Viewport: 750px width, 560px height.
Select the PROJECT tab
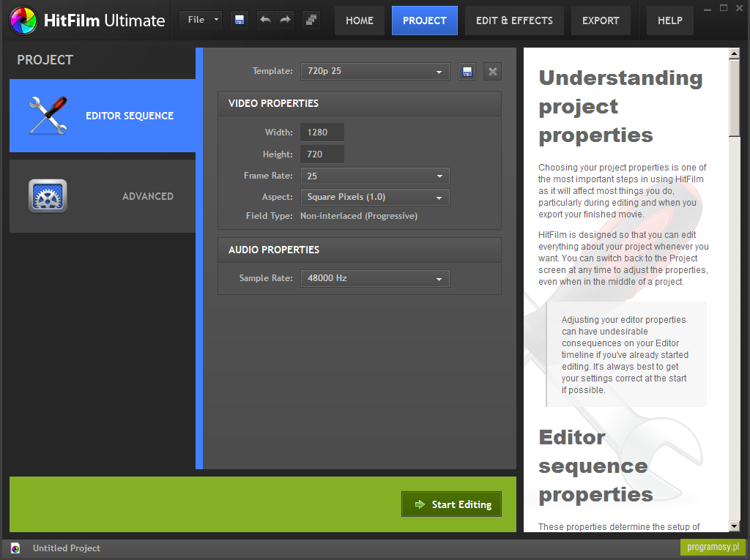[425, 20]
